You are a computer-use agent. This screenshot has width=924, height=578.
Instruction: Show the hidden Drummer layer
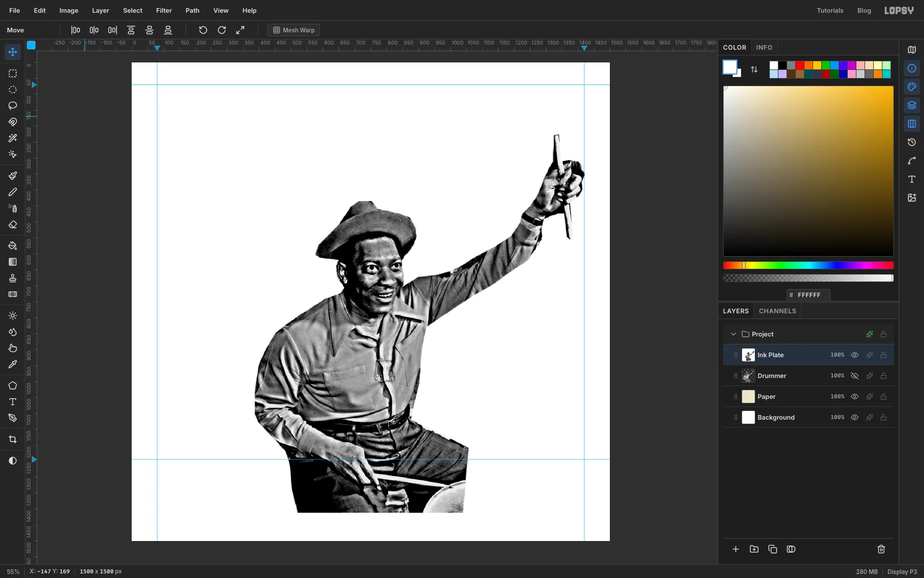click(x=855, y=376)
